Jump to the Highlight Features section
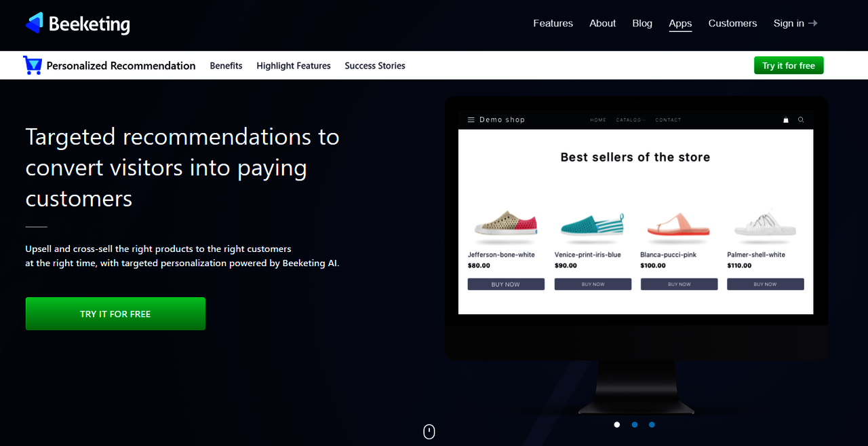The height and width of the screenshot is (446, 868). (x=294, y=66)
